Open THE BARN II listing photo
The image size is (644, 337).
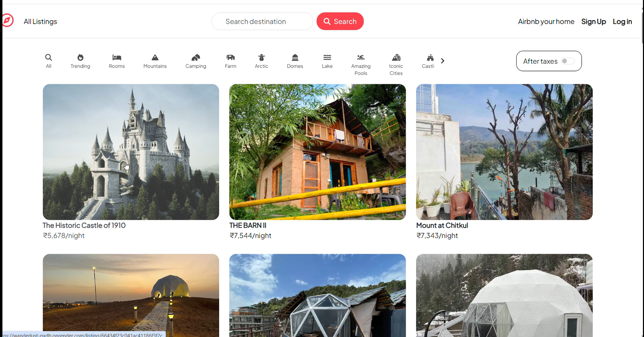pyautogui.click(x=317, y=152)
